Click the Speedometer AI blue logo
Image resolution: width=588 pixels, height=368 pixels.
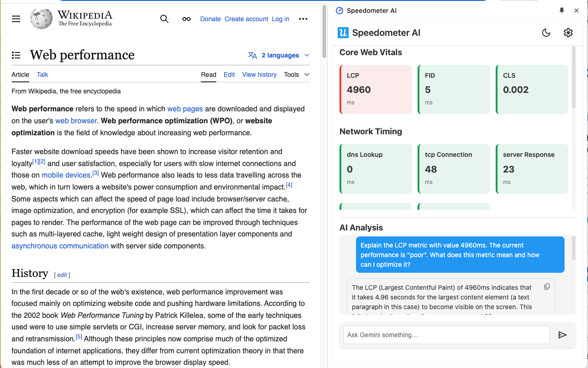[343, 33]
